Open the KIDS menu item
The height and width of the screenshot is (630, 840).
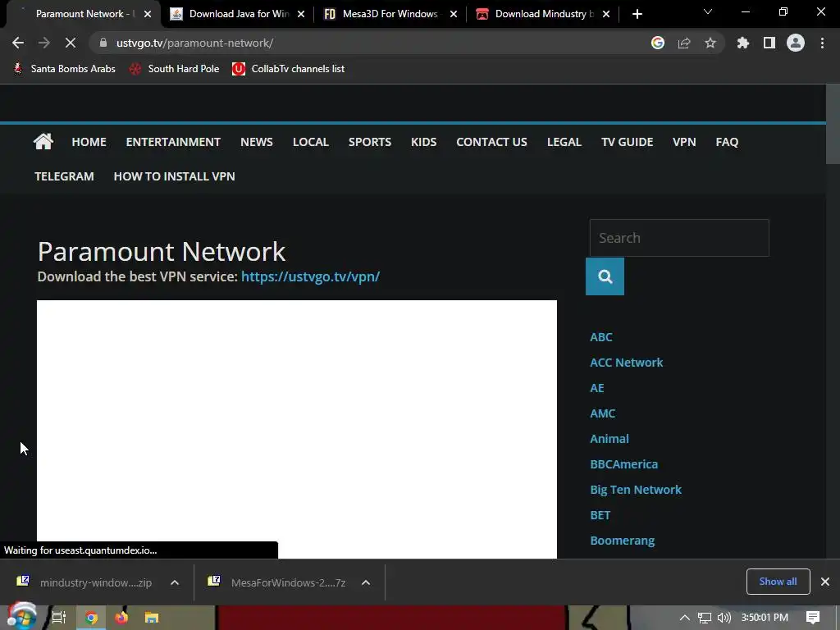tap(424, 142)
